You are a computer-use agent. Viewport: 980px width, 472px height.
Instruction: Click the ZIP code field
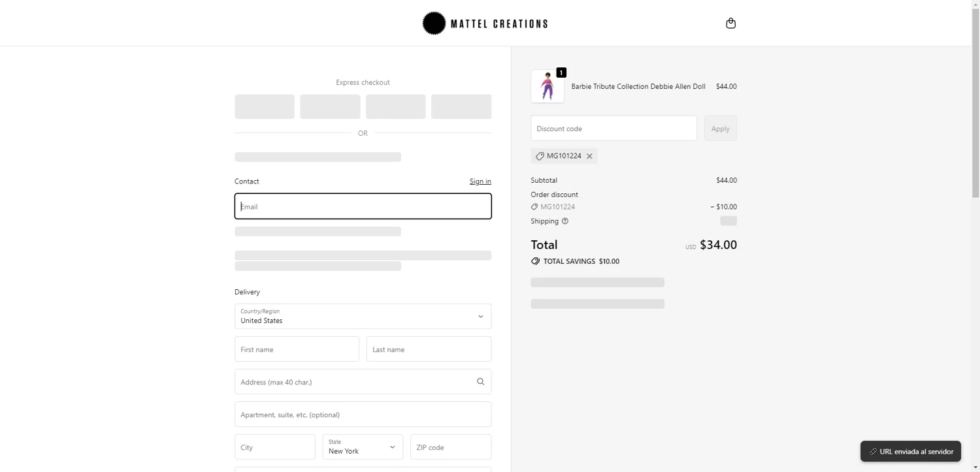click(x=450, y=447)
